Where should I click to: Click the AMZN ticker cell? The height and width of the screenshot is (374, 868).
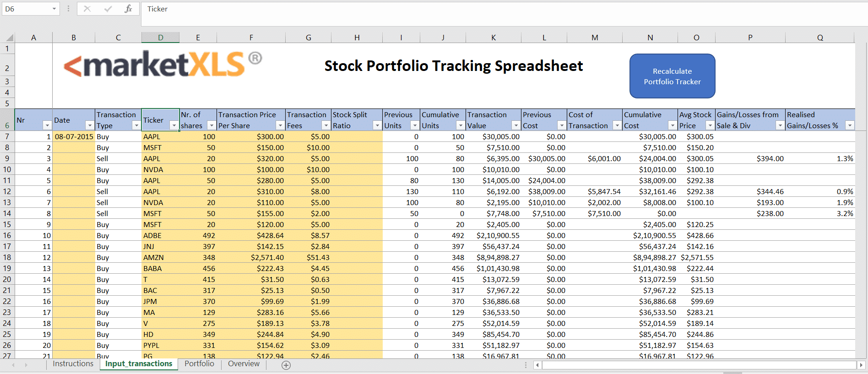click(160, 257)
